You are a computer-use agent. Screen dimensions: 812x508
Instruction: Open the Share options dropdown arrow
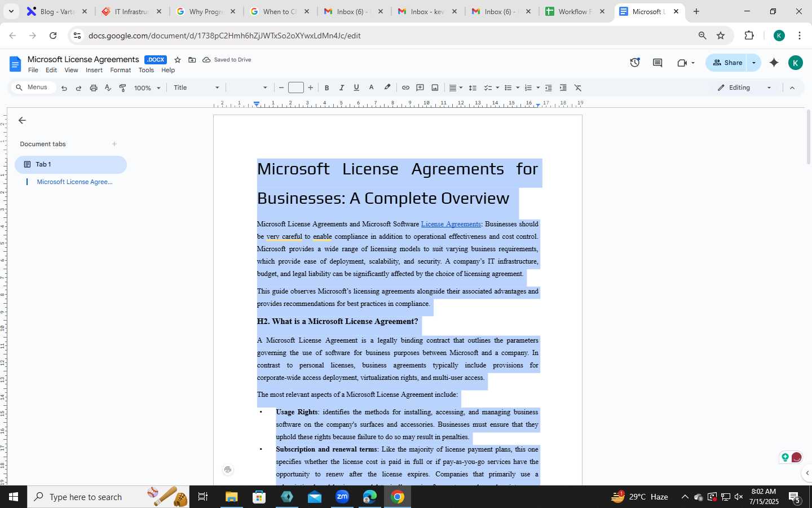click(x=754, y=63)
